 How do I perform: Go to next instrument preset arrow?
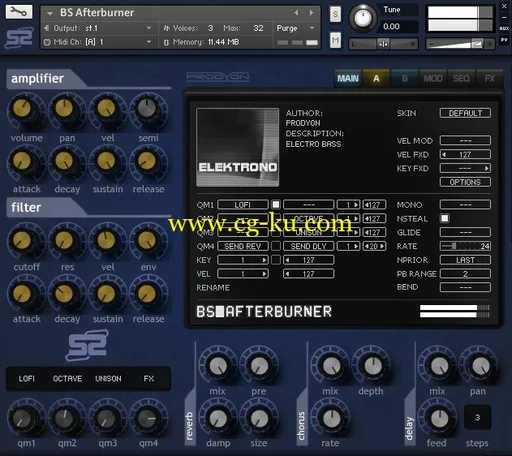(x=311, y=13)
